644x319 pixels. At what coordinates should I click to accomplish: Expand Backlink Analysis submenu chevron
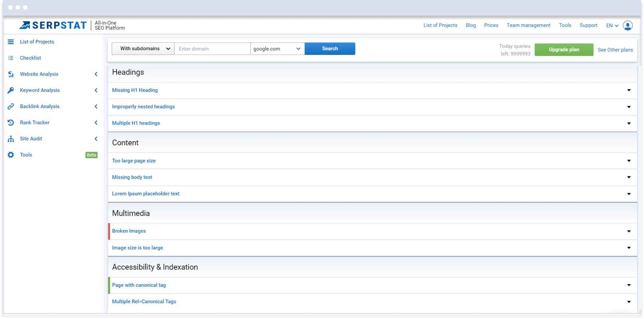point(96,106)
